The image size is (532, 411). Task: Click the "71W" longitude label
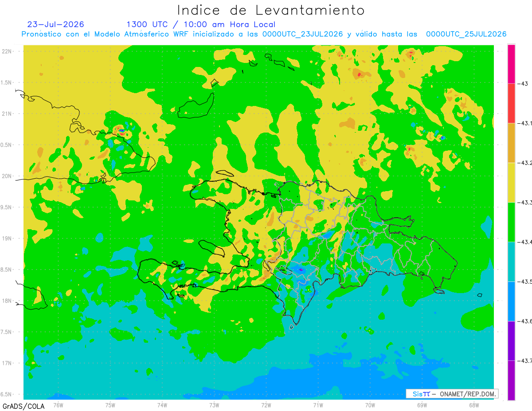tap(318, 405)
